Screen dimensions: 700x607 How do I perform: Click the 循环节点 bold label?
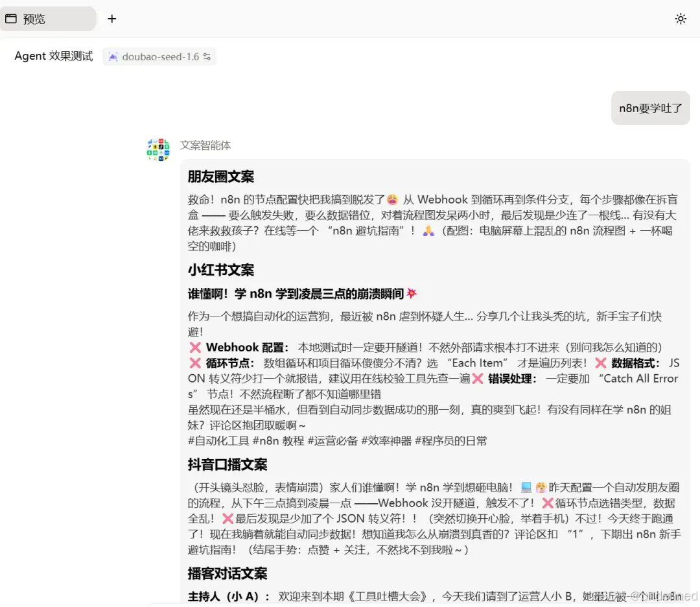point(230,363)
